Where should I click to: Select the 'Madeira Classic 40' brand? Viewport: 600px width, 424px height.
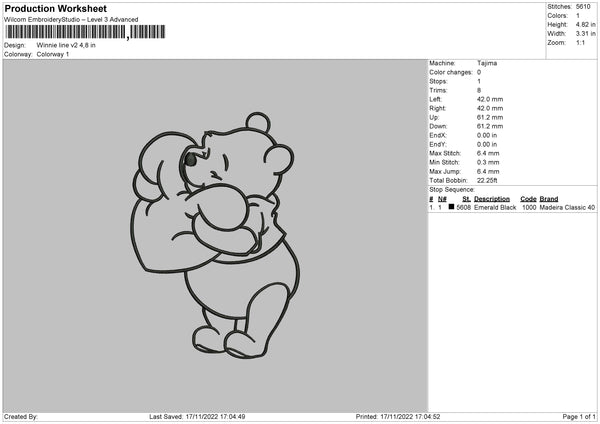[567, 207]
